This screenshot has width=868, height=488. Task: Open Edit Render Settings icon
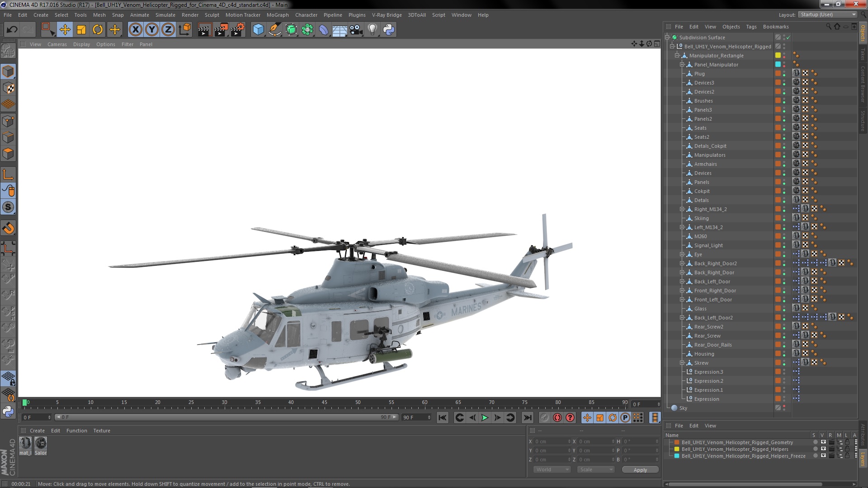[237, 30]
